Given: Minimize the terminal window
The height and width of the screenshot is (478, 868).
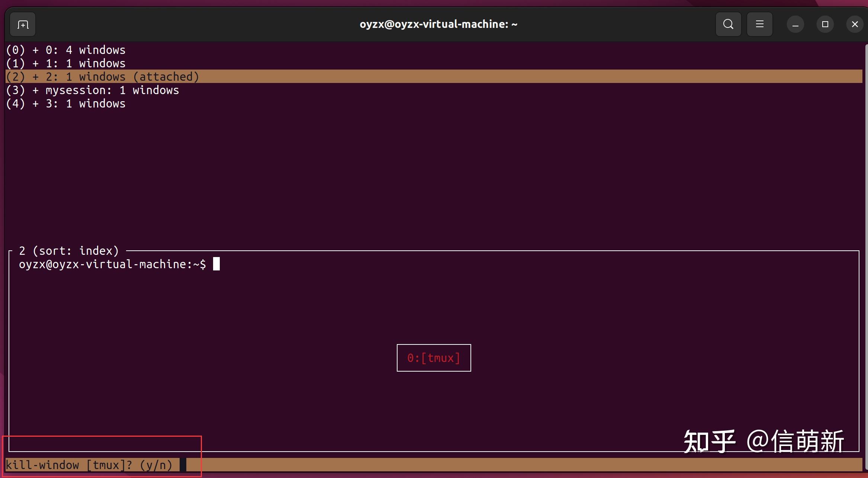Looking at the screenshot, I should (795, 24).
